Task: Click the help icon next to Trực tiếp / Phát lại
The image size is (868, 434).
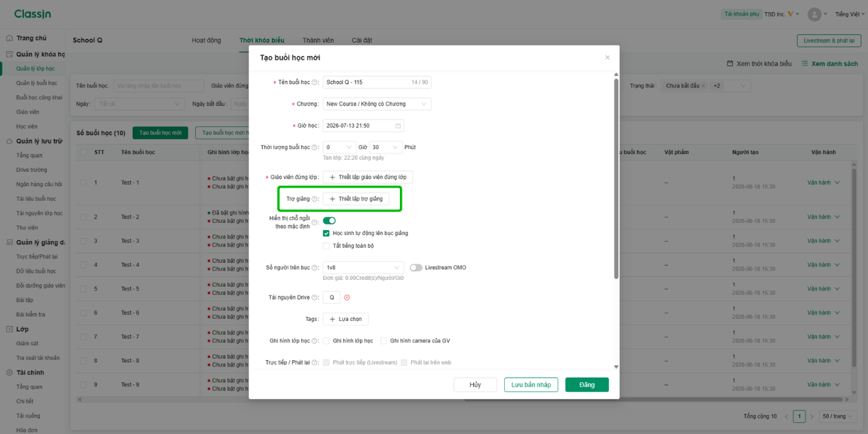Action: tap(315, 363)
